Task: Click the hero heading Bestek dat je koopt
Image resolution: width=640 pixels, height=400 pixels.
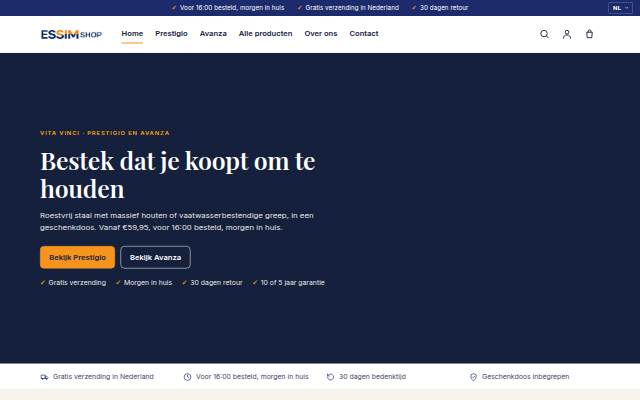Action: coord(178,175)
